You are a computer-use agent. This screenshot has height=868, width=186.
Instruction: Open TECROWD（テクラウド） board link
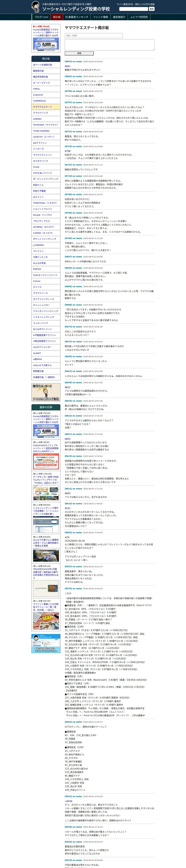click(46, 125)
